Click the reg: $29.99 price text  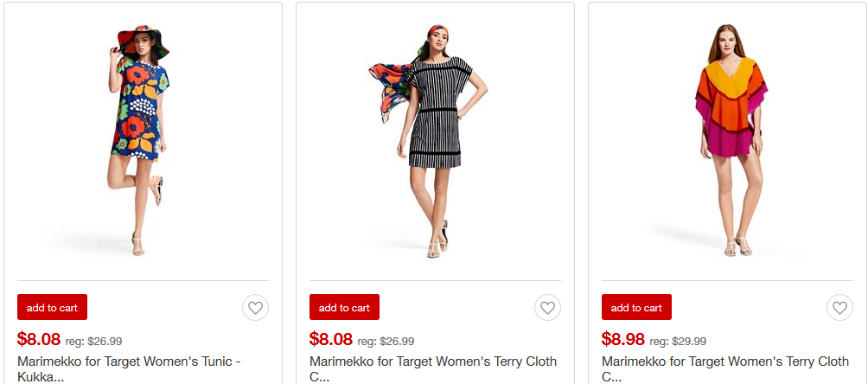tap(678, 341)
